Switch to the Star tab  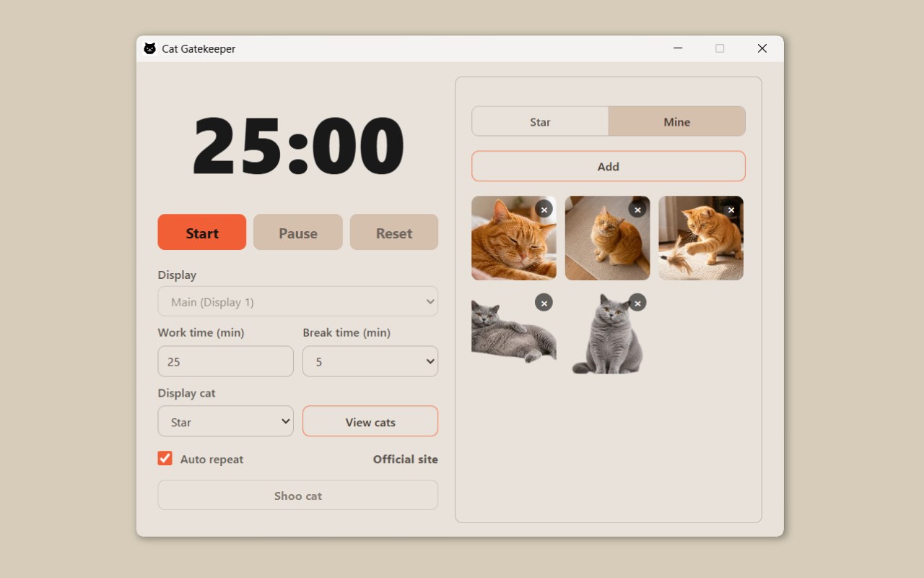pyautogui.click(x=540, y=121)
